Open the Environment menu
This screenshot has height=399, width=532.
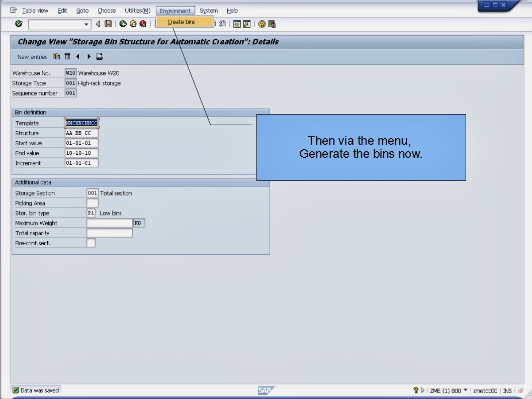pos(175,10)
